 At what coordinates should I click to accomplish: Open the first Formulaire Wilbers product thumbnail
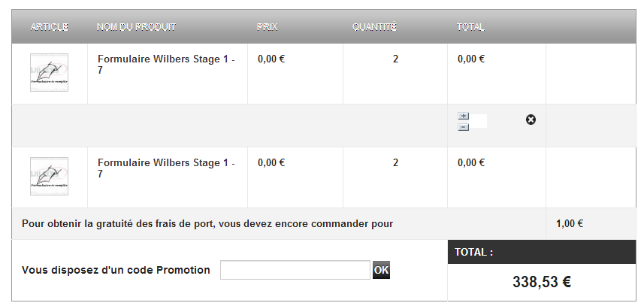pos(50,73)
